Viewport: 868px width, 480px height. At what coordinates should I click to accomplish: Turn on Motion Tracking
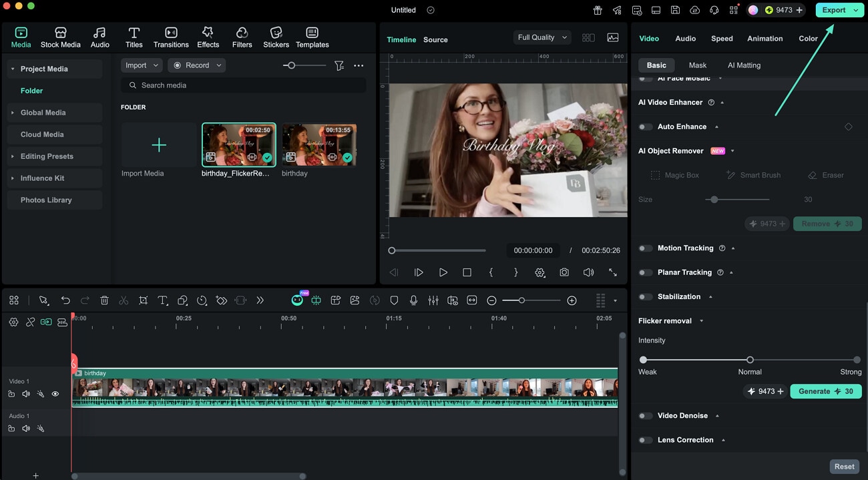point(646,248)
